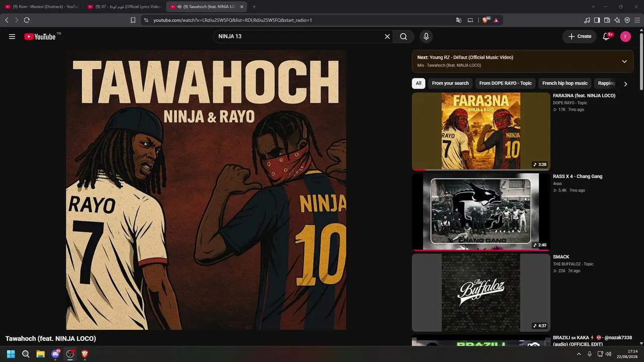Open the taskbar volume control

coord(609,354)
